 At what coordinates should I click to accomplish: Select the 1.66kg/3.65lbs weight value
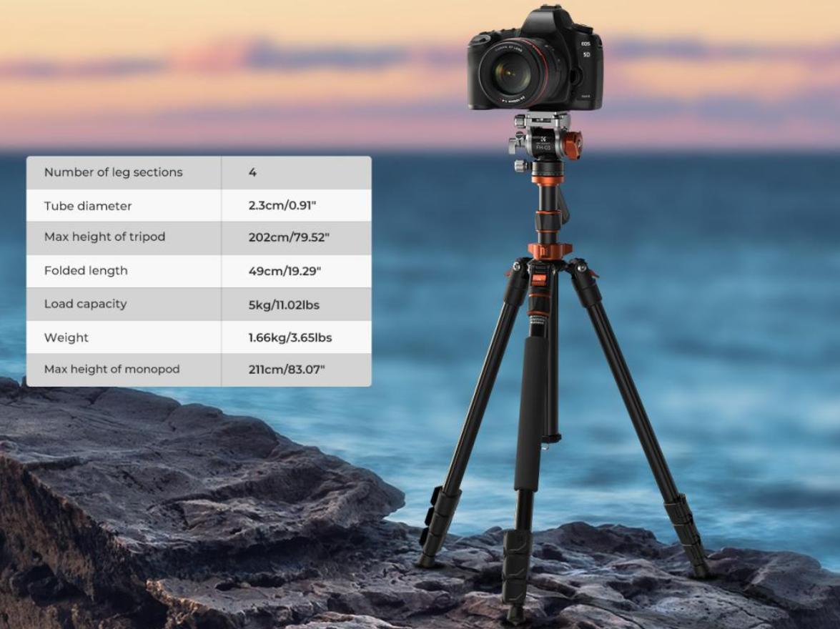click(290, 337)
